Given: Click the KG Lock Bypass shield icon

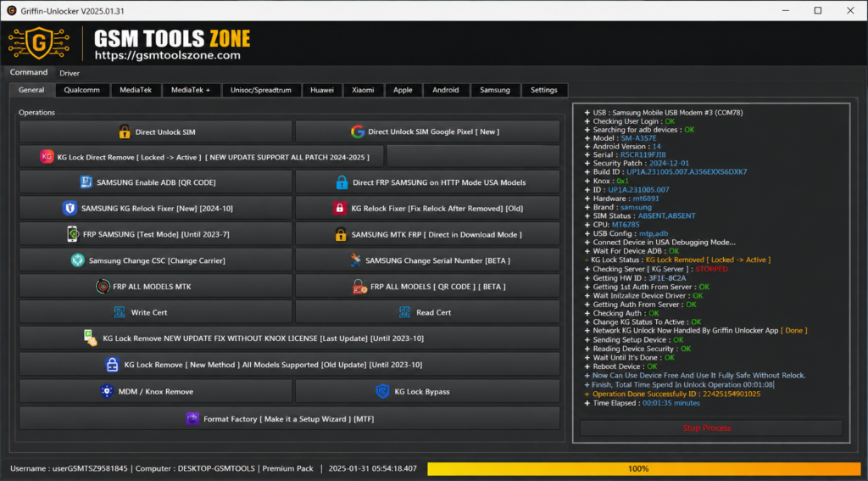Looking at the screenshot, I should (x=382, y=391).
